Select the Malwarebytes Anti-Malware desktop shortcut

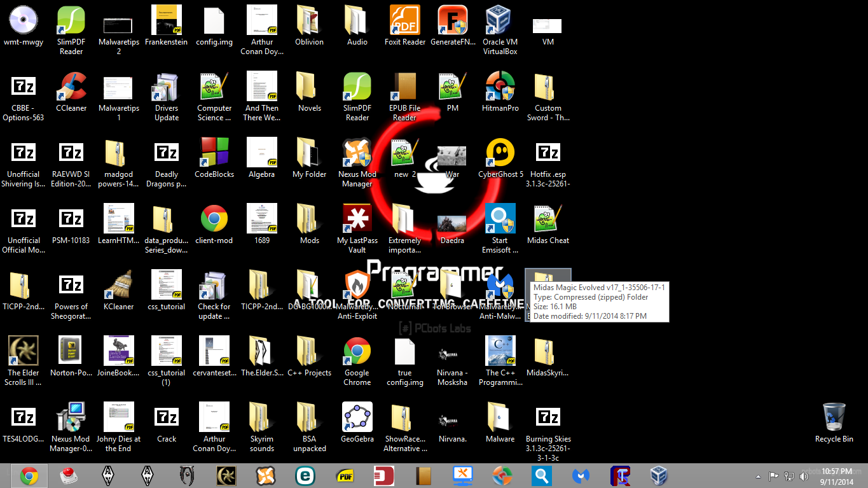coord(500,294)
